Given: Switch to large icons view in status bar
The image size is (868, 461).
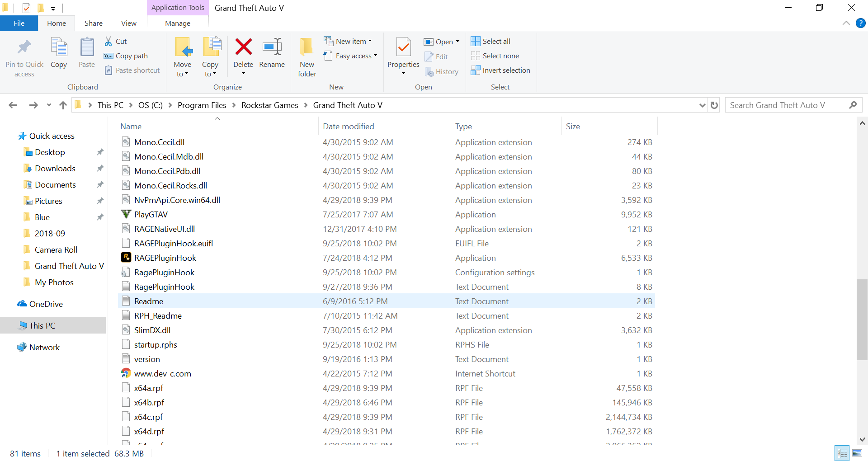Looking at the screenshot, I should pos(857,453).
